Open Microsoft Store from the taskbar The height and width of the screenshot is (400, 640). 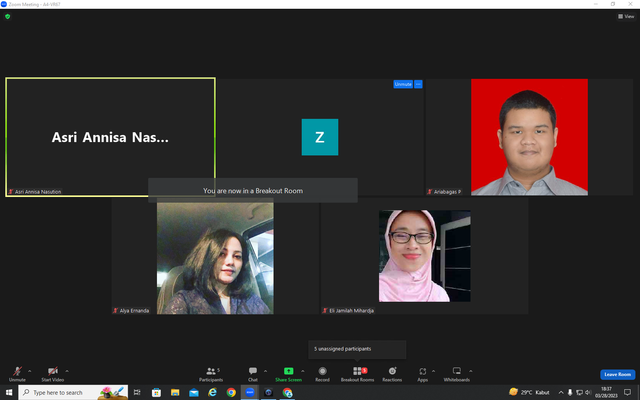tap(156, 392)
